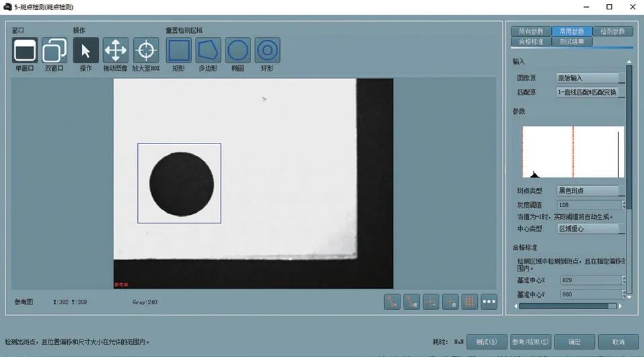Open the 所有参数 tab
This screenshot has height=357, width=644.
point(531,31)
